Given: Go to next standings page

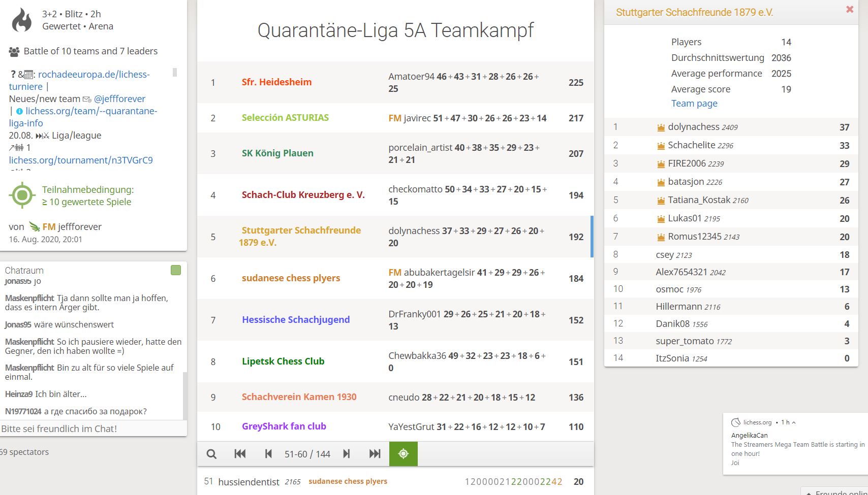Looking at the screenshot, I should [x=347, y=454].
